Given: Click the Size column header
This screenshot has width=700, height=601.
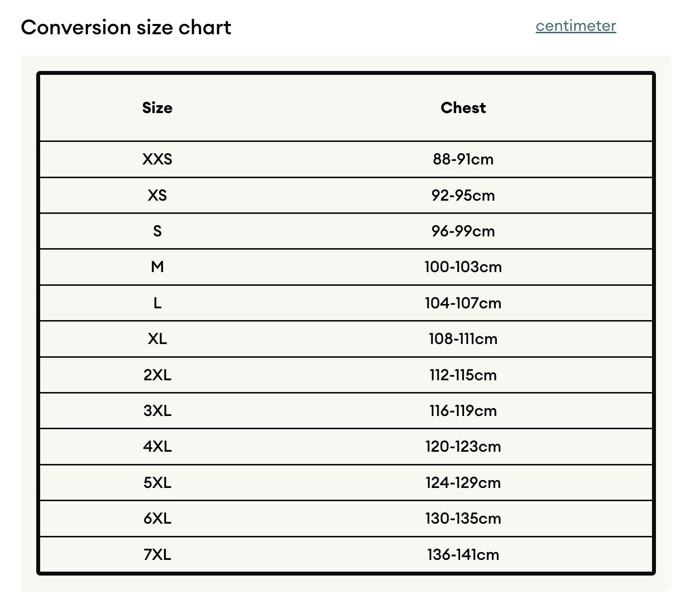Looking at the screenshot, I should [x=157, y=108].
